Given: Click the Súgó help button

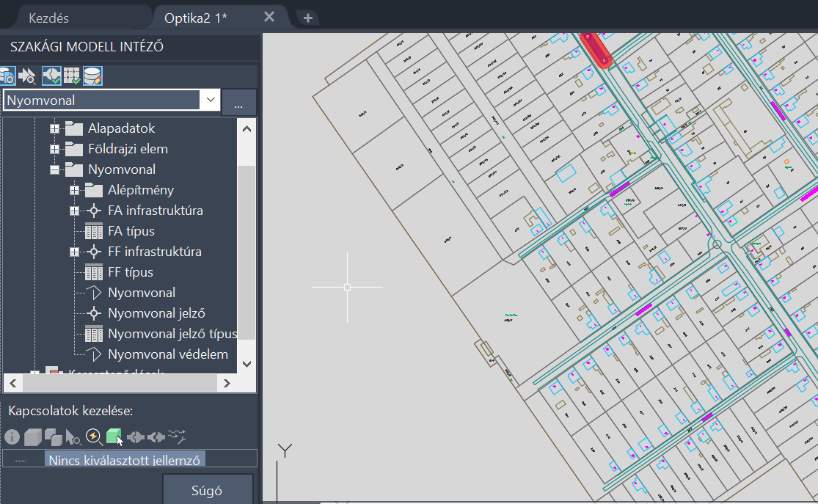Looking at the screenshot, I should pos(207,489).
